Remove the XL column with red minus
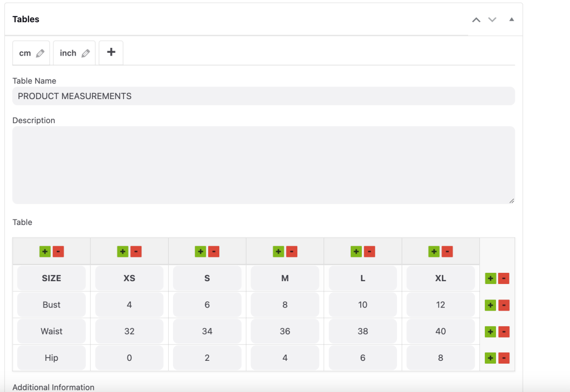The width and height of the screenshot is (570, 392). [447, 252]
